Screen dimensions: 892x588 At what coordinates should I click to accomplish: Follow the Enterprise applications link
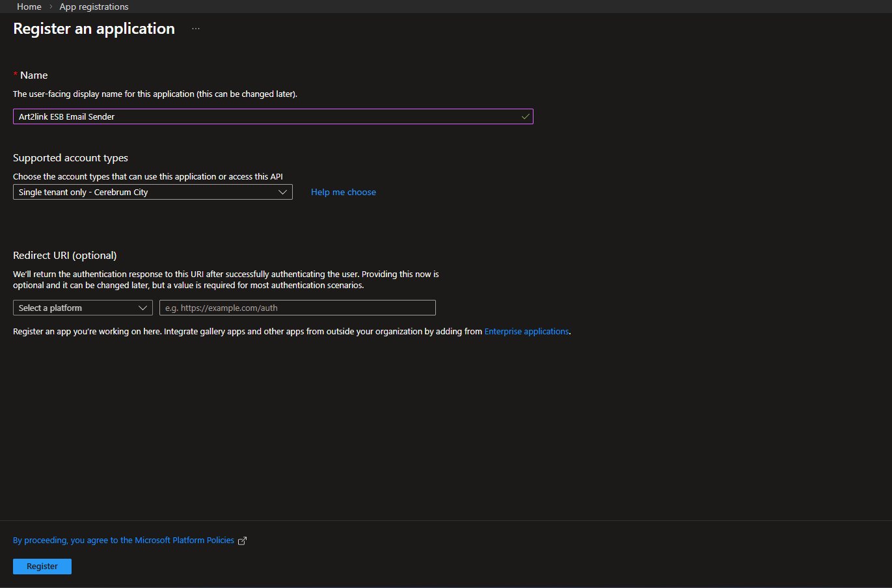click(526, 331)
